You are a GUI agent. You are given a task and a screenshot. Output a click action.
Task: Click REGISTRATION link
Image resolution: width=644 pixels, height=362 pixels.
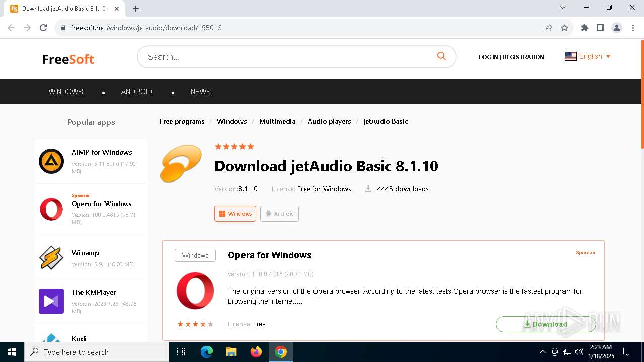tap(523, 57)
